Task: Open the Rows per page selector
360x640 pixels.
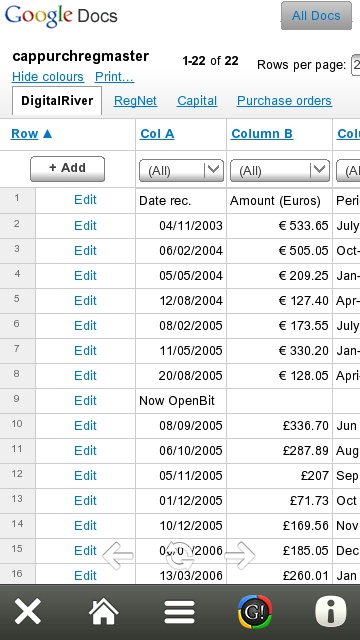Action: pos(355,64)
